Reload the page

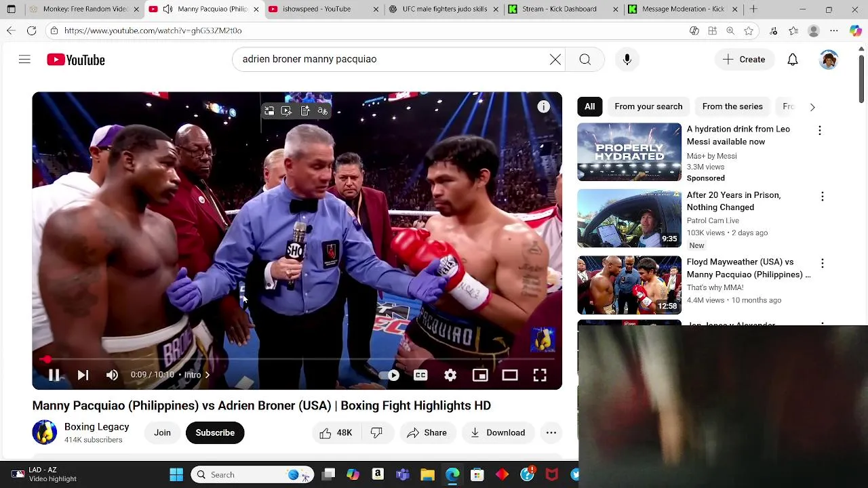[x=32, y=30]
